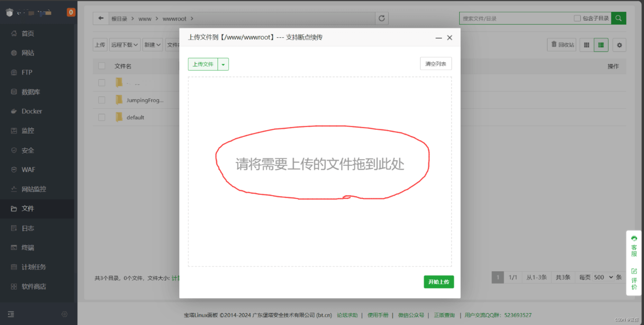644x325 pixels.
Task: Open file manager settings gear
Action: click(x=619, y=45)
